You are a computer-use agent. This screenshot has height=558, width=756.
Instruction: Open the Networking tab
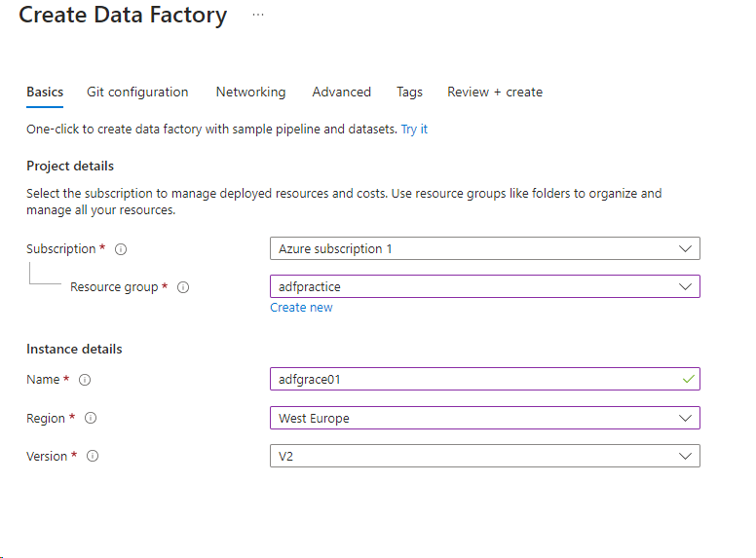[250, 92]
